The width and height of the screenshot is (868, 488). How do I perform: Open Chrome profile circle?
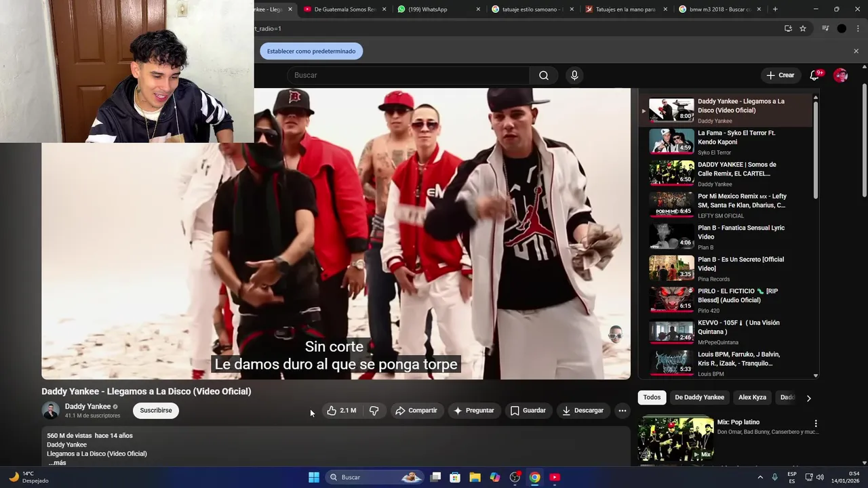842,28
